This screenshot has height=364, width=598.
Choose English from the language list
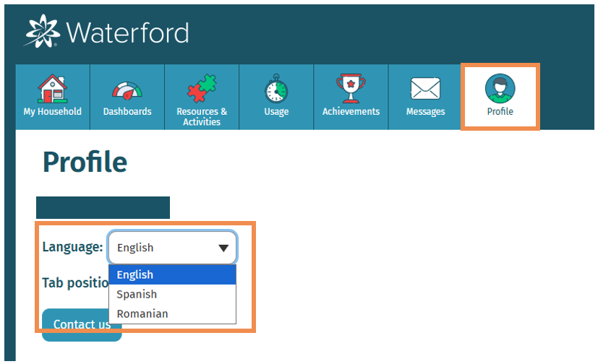172,274
